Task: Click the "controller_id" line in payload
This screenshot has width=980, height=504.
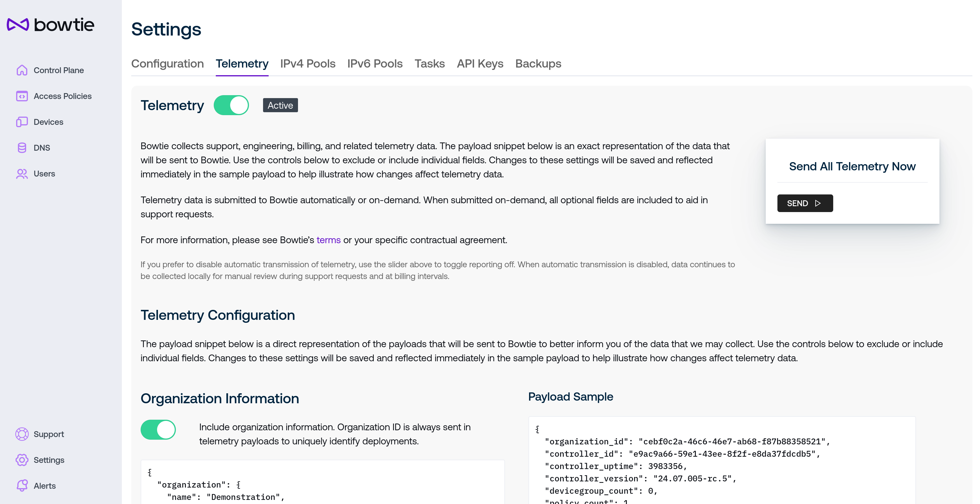Action: (683, 454)
